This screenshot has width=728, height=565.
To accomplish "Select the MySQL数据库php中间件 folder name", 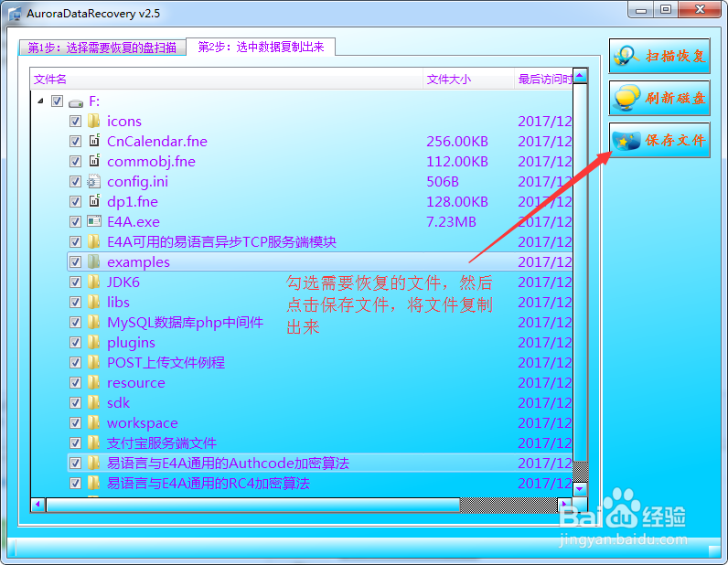I will point(186,322).
